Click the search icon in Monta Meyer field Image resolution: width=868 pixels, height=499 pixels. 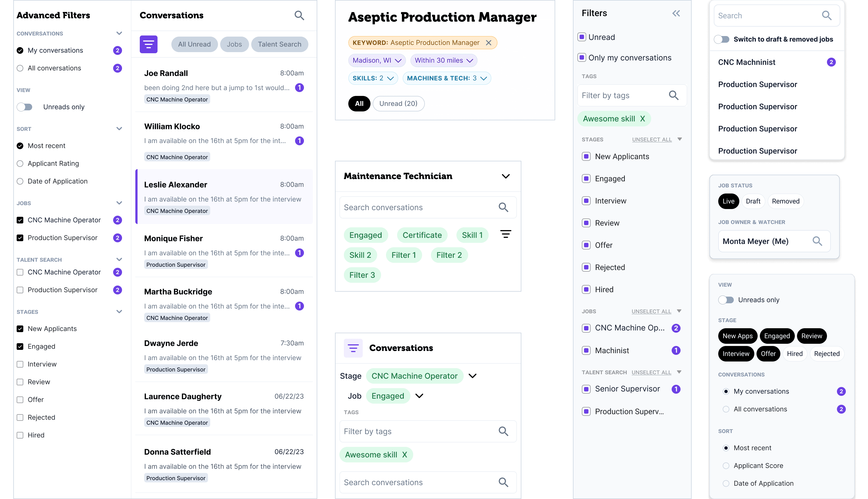click(817, 241)
